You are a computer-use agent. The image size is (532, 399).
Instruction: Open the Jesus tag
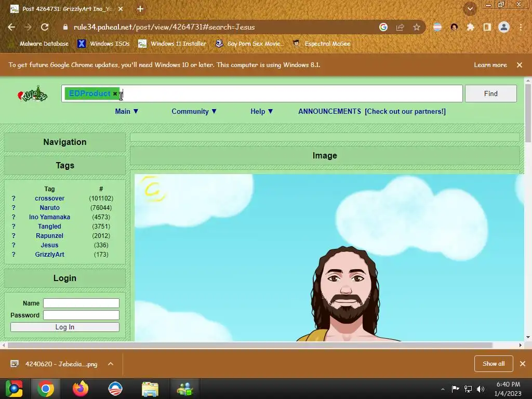[49, 245]
